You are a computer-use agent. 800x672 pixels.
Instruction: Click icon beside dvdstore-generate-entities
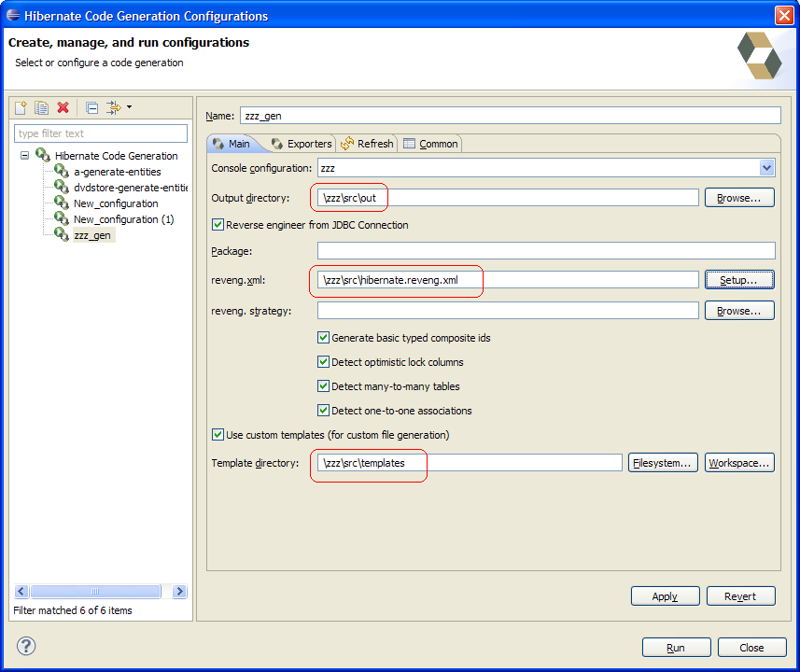click(x=62, y=187)
